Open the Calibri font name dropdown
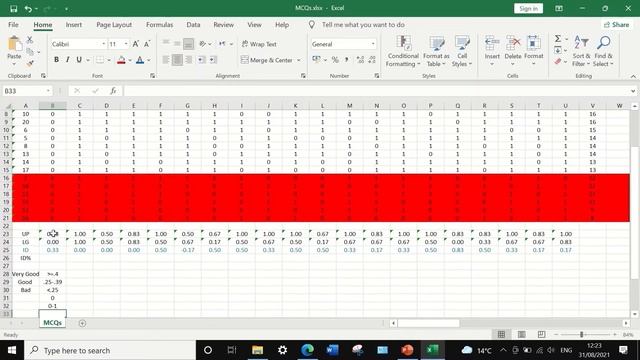The height and width of the screenshot is (360, 640). pyautogui.click(x=104, y=44)
